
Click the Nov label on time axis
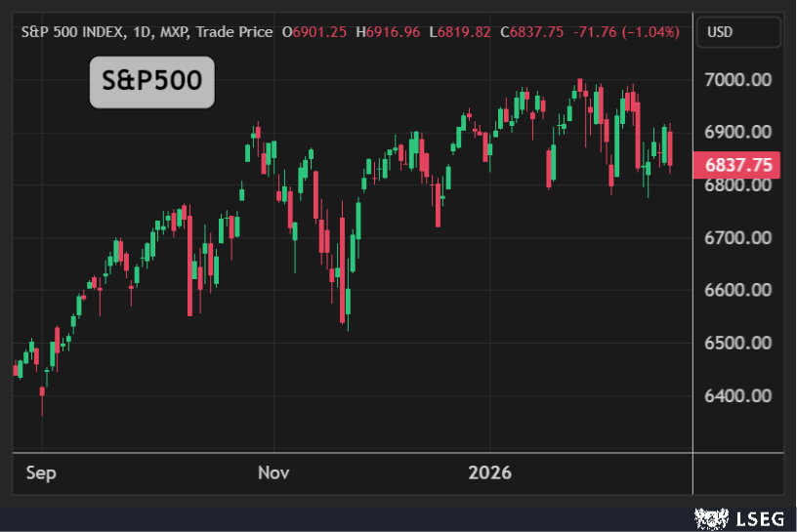point(273,473)
